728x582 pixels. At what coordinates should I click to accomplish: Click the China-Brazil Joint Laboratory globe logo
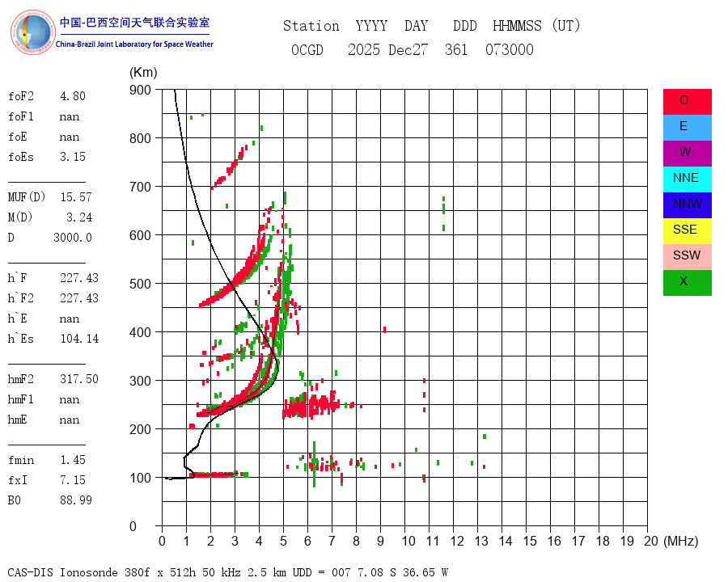(33, 32)
